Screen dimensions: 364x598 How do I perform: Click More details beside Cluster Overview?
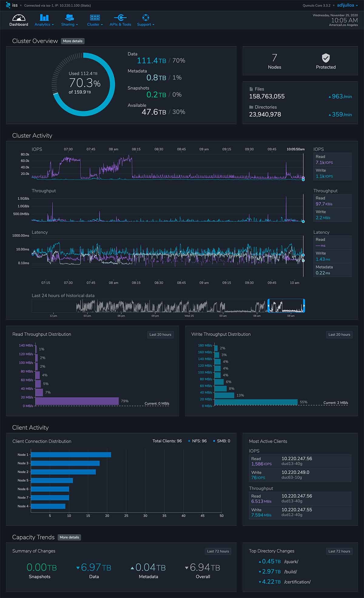coord(72,41)
